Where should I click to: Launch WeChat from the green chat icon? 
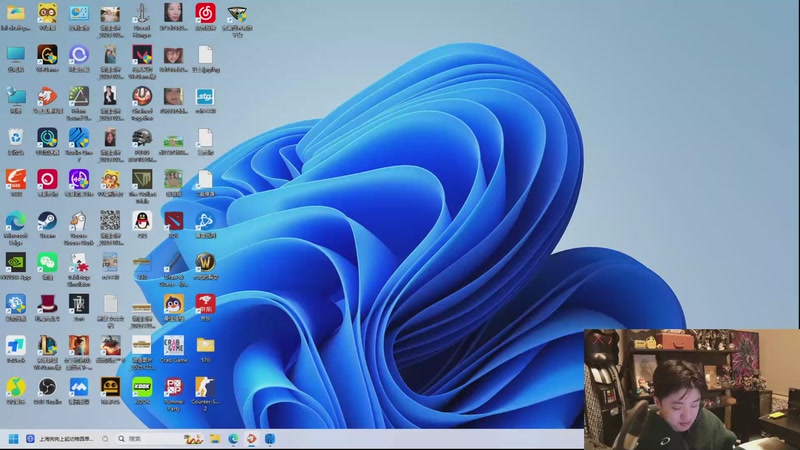47,262
